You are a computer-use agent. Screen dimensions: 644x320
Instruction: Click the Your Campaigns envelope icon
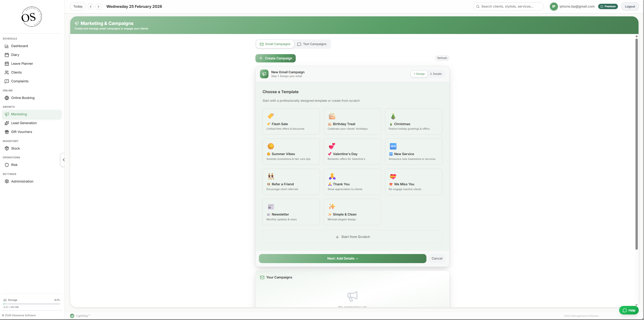tap(262, 277)
